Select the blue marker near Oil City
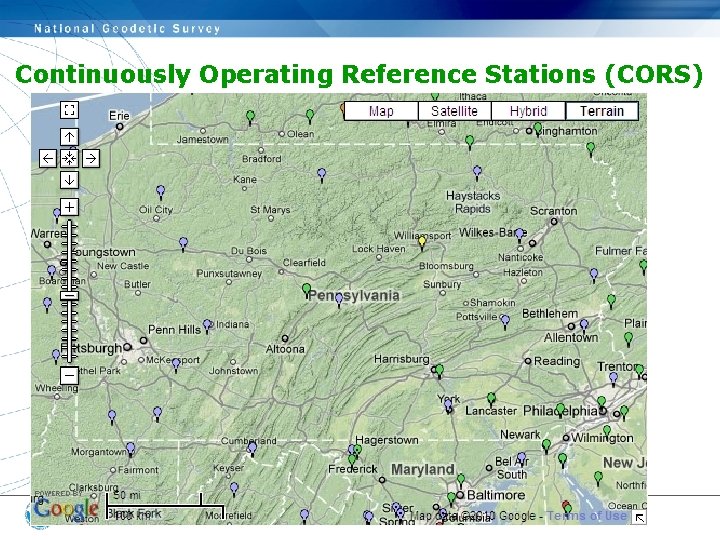The image size is (720, 540). point(160,192)
